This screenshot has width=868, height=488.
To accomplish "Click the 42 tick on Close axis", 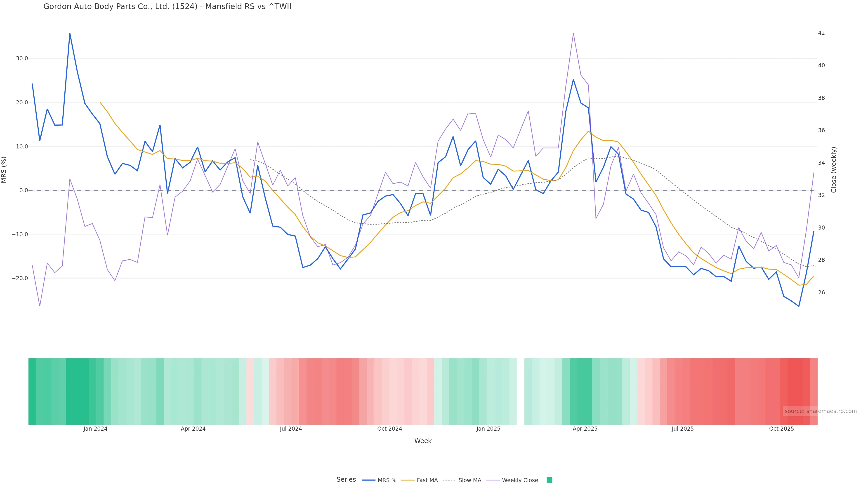I will pyautogui.click(x=821, y=33).
